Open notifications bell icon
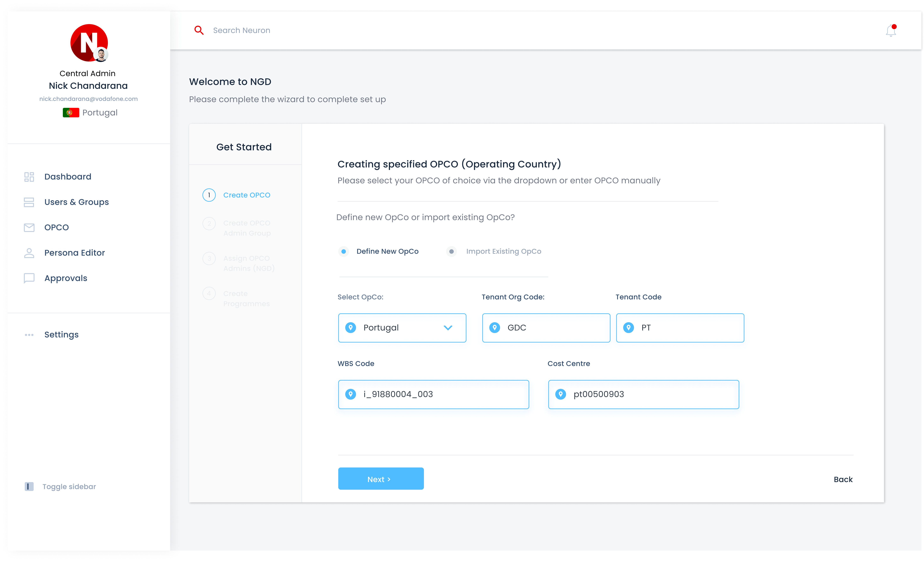924x562 pixels. click(891, 30)
